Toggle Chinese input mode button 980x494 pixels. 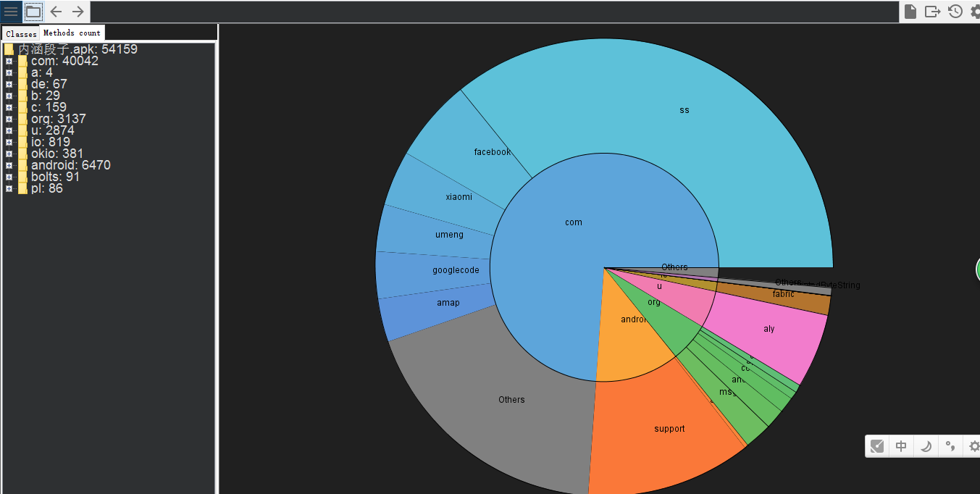901,446
